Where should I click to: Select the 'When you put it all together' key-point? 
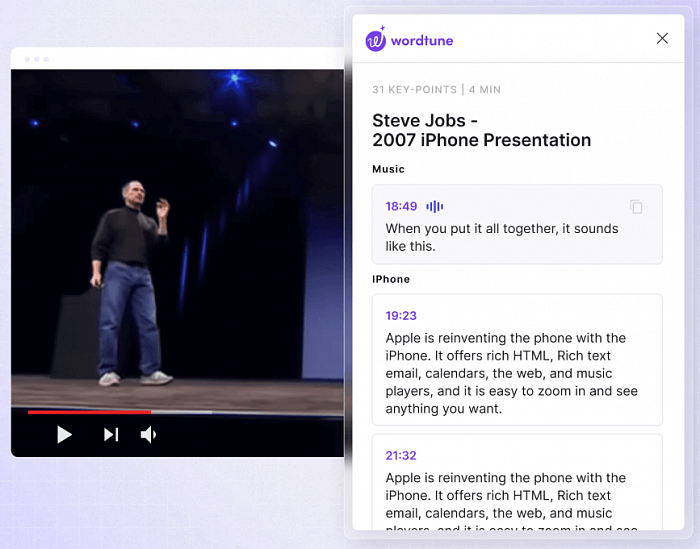501,237
